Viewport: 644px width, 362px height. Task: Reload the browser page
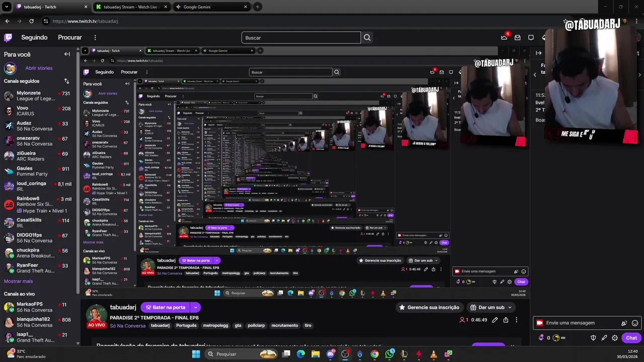coord(31,21)
